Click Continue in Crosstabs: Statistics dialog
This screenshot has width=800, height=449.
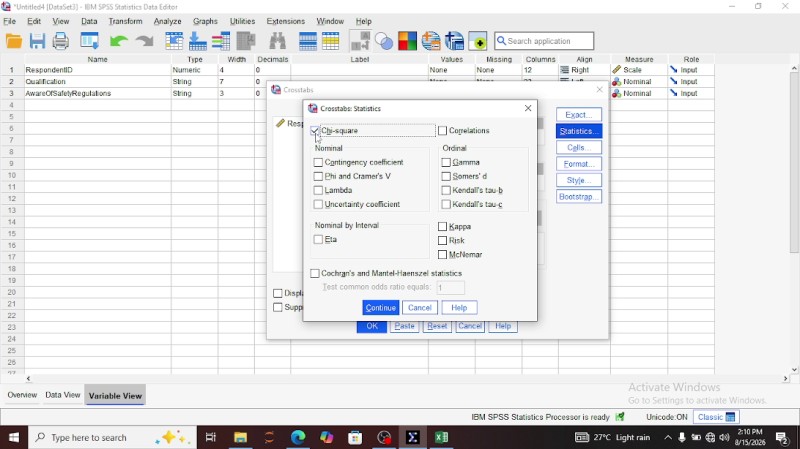pyautogui.click(x=381, y=308)
